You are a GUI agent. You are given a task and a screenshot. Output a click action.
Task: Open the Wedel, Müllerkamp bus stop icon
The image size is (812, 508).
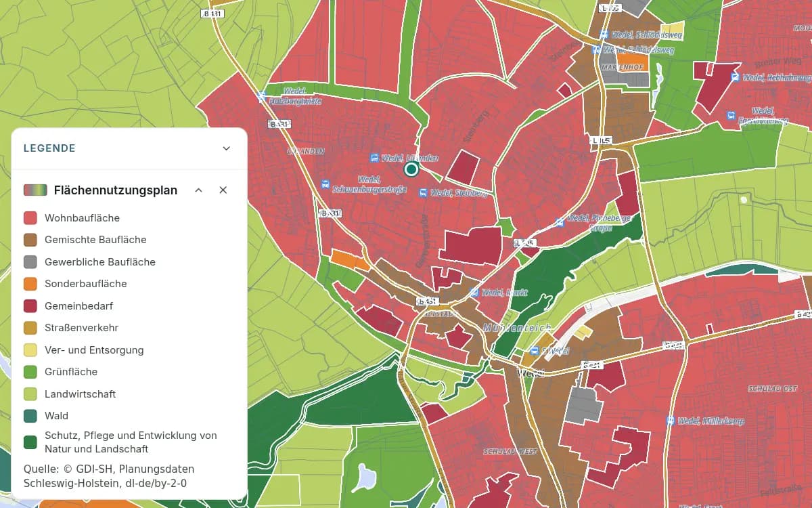tap(671, 421)
